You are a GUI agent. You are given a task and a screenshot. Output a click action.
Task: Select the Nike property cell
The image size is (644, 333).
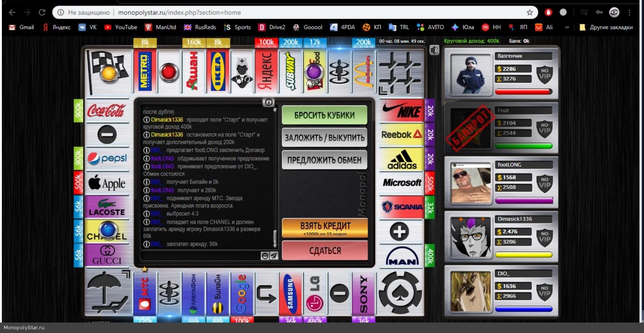(x=402, y=111)
